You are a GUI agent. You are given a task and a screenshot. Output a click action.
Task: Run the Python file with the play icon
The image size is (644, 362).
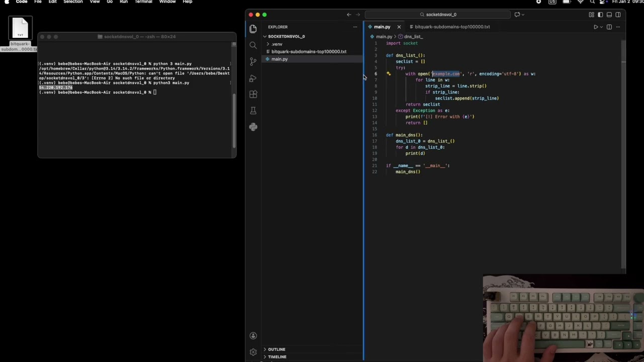coord(596,27)
